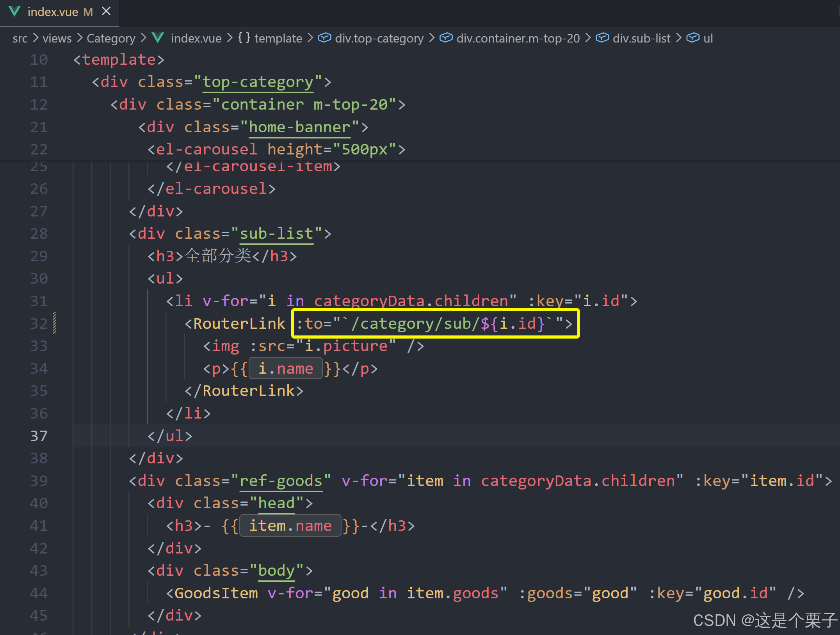Open the views breadcrumb dropdown

(57, 38)
